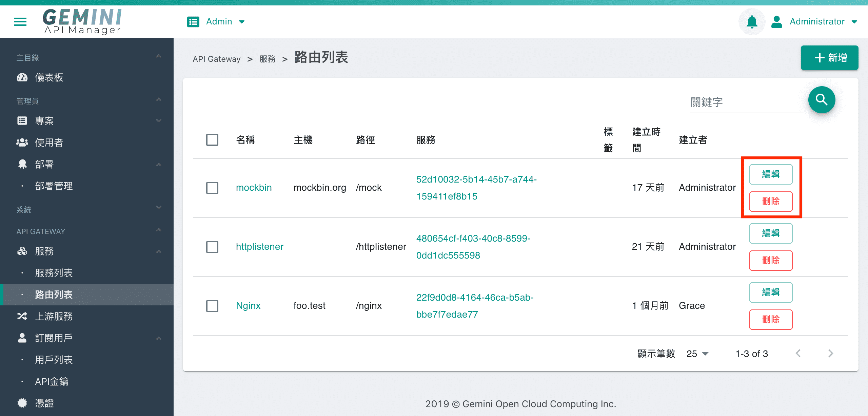Open the httplistener route link
This screenshot has width=868, height=416.
[x=259, y=247]
